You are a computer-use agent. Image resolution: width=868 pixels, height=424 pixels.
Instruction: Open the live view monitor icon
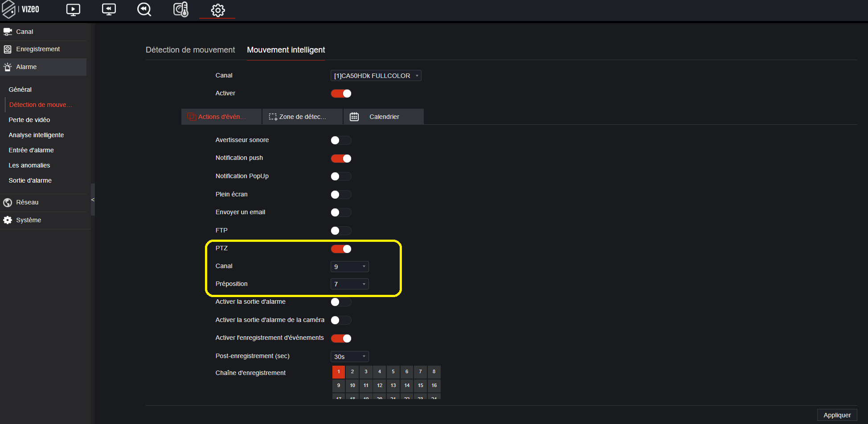(x=73, y=10)
